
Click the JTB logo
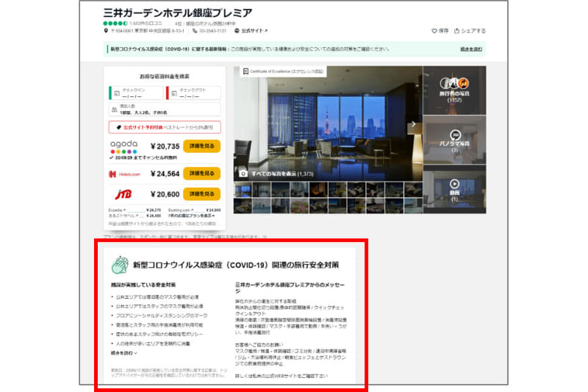click(x=123, y=194)
